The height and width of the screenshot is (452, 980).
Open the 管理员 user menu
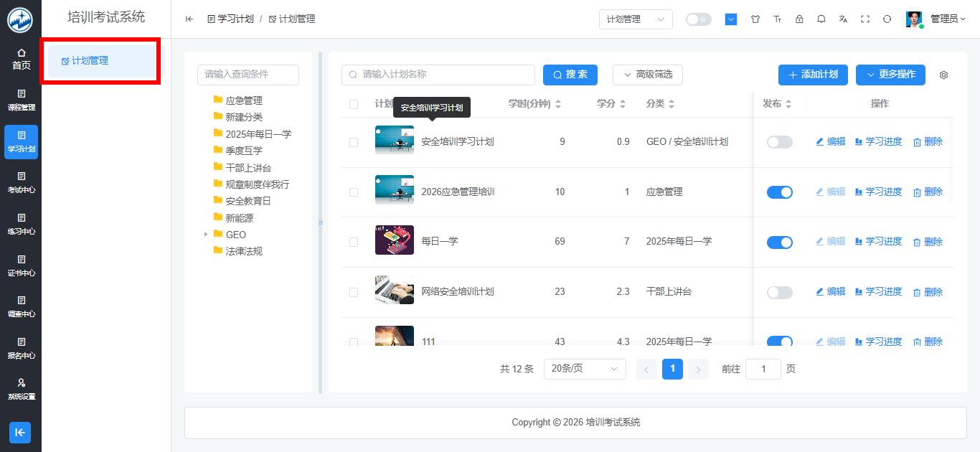click(x=947, y=19)
